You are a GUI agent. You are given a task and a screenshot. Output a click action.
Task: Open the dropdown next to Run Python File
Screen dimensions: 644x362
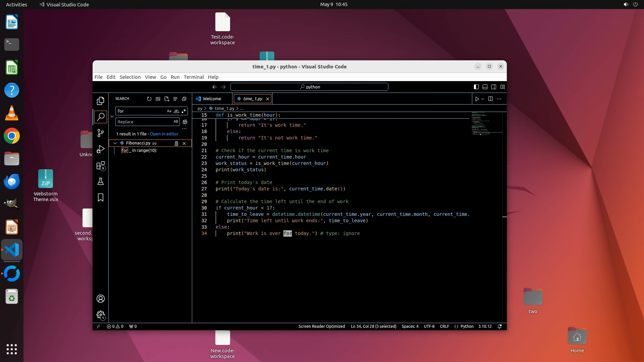(483, 99)
